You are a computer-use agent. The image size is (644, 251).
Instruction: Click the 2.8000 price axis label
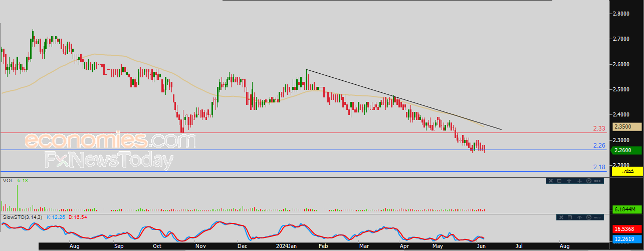621,14
